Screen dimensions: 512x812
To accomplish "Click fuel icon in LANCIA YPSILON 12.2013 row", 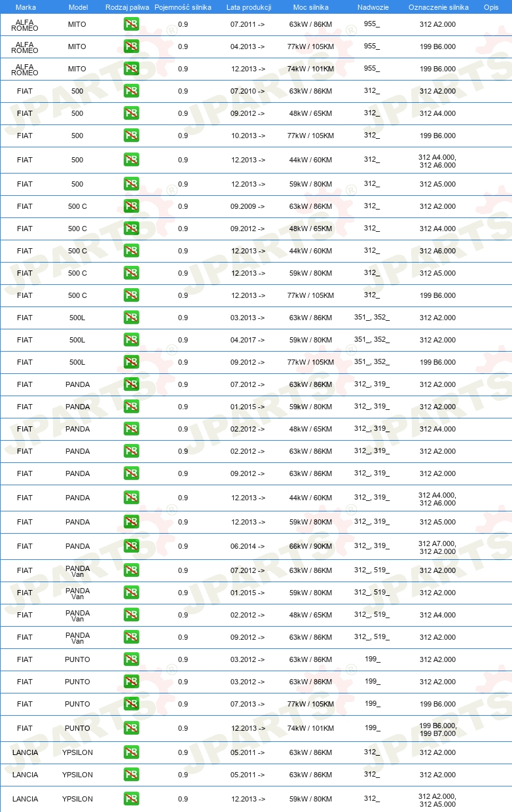I will 131,799.
